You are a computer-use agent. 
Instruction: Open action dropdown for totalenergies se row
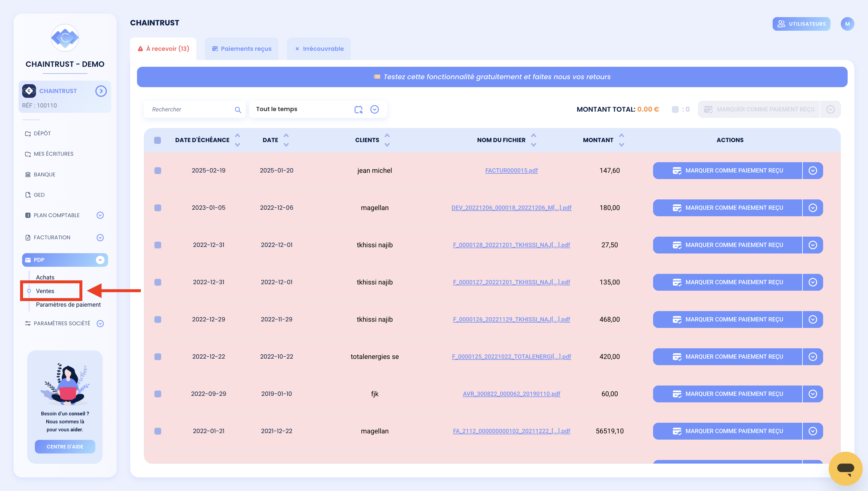tap(813, 357)
